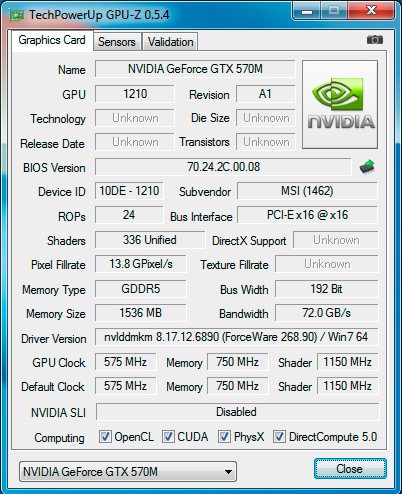Click the BIOS save chip icon
This screenshot has height=494, width=402.
367,167
